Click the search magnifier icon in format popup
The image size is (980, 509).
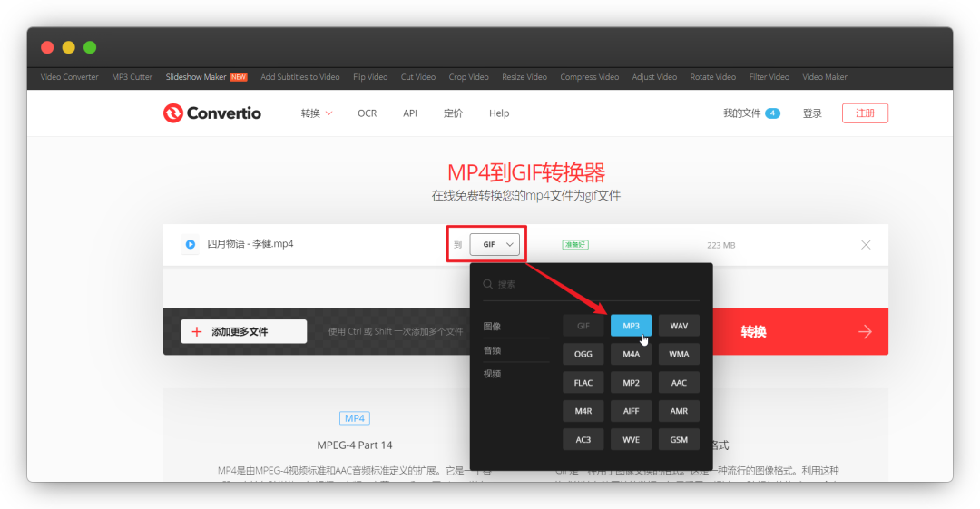[488, 285]
